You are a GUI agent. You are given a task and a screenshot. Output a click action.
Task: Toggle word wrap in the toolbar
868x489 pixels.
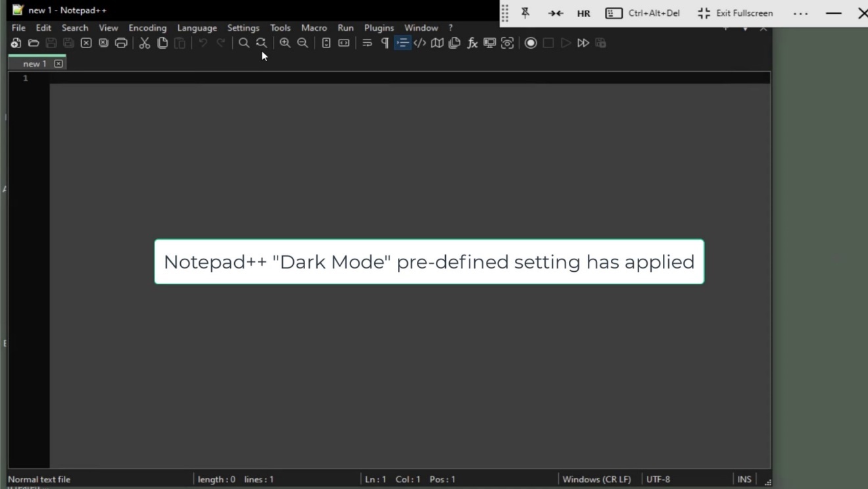tap(367, 43)
